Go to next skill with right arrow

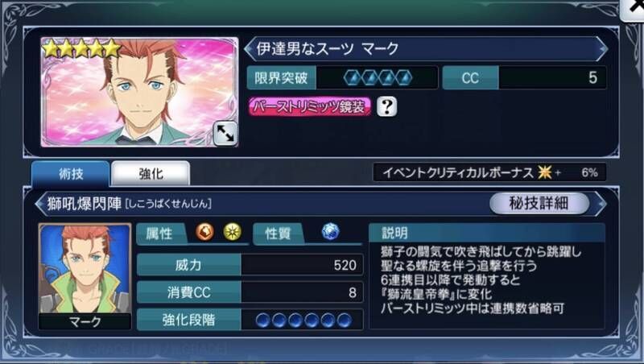click(601, 204)
